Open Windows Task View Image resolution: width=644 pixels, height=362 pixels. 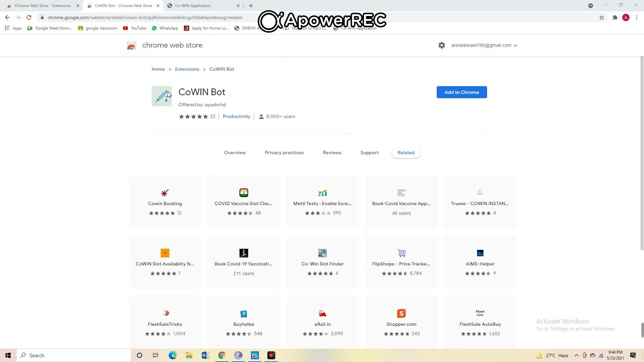pyautogui.click(x=155, y=355)
